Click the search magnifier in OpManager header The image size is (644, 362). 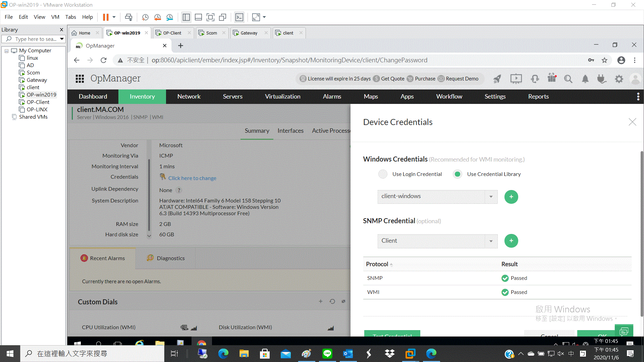point(568,79)
